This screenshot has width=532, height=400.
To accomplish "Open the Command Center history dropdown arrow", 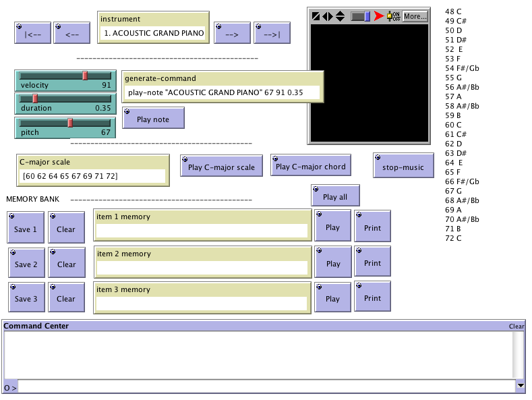I will click(520, 386).
